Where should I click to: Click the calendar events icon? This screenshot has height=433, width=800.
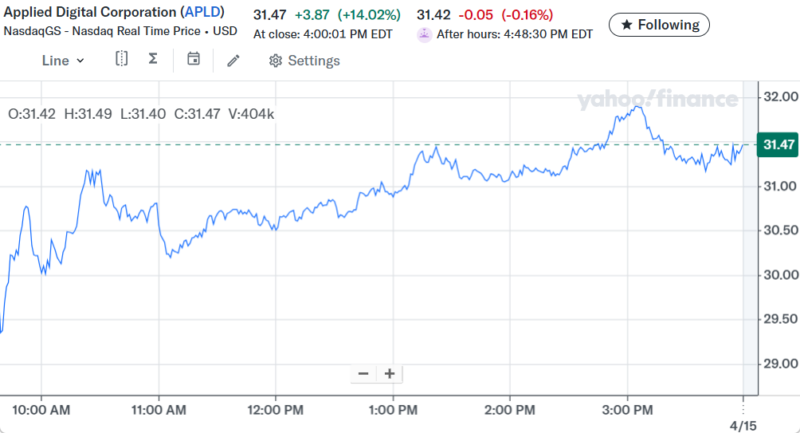click(193, 59)
